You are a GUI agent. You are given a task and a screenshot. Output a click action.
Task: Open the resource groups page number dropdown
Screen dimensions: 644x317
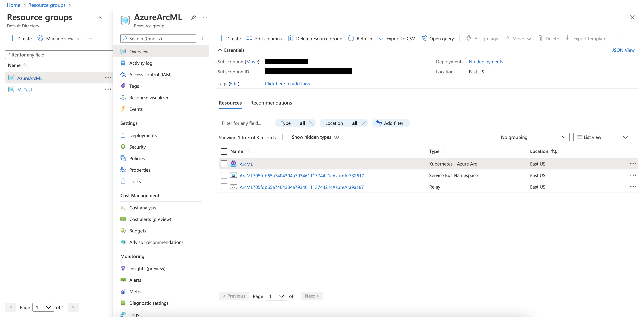point(43,307)
